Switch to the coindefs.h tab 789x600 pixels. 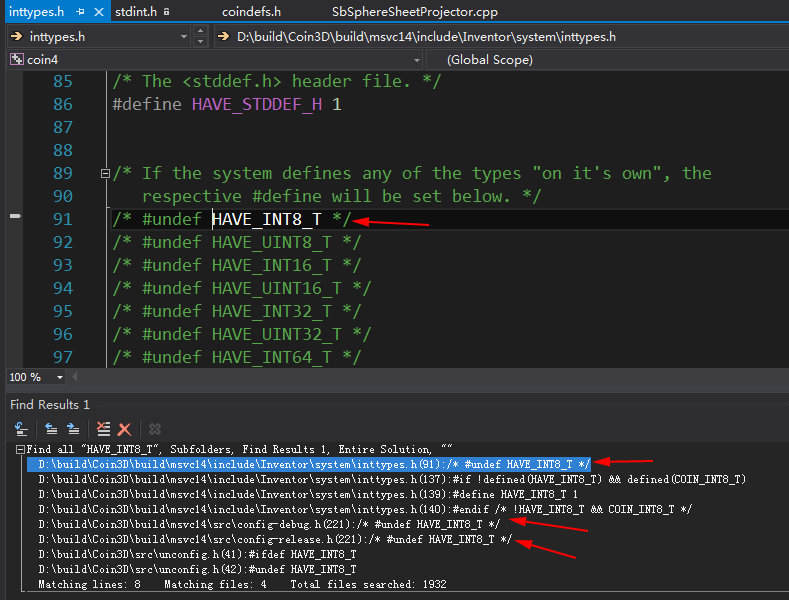tap(250, 12)
